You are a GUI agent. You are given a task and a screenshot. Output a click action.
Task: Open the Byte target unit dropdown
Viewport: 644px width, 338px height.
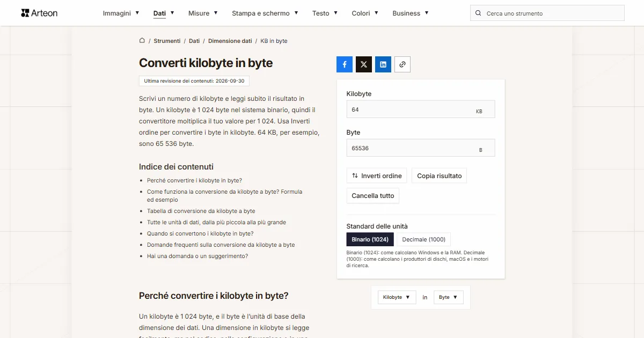click(x=448, y=297)
